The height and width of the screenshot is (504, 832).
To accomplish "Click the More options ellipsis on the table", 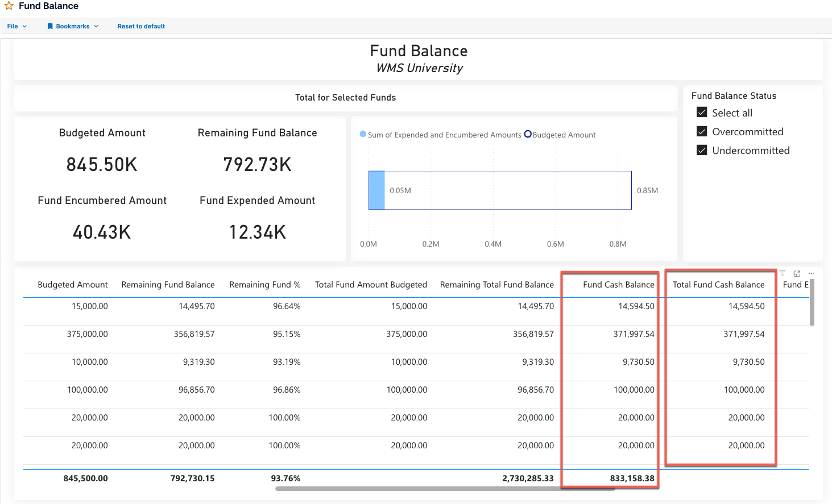I will 811,273.
